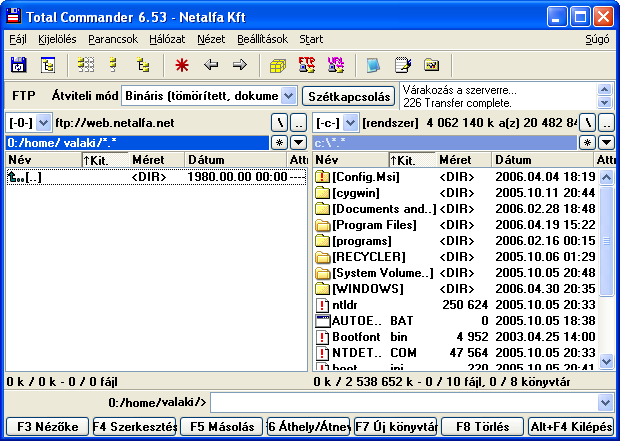Click the directory tree toolbar icon
Viewport: 620px width, 441px height.
pyautogui.click(x=48, y=65)
